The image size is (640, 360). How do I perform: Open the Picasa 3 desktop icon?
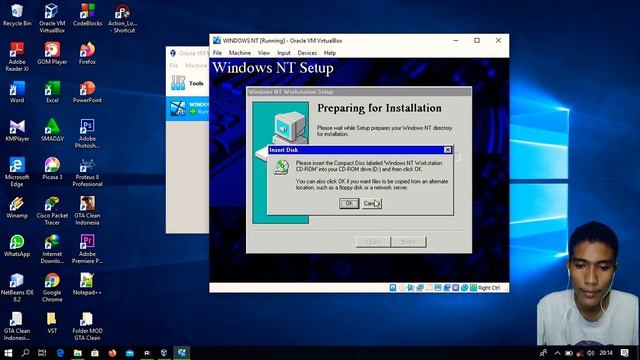pyautogui.click(x=52, y=169)
